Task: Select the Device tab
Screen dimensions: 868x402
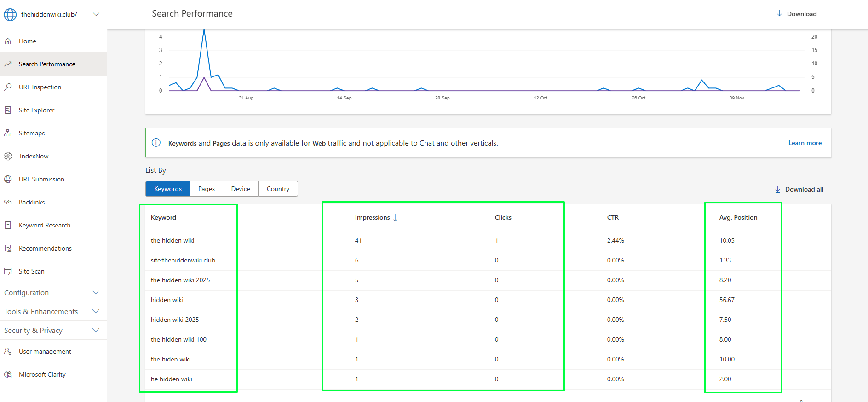Action: [241, 189]
